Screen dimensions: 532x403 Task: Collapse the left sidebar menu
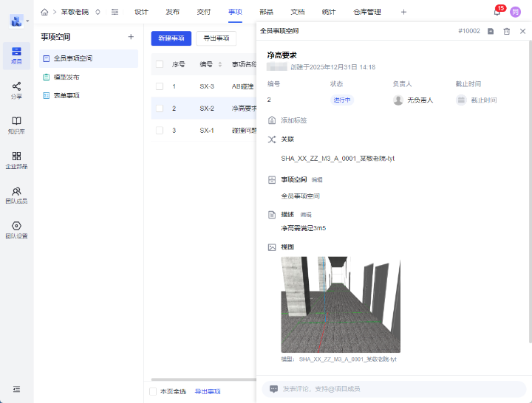16,389
